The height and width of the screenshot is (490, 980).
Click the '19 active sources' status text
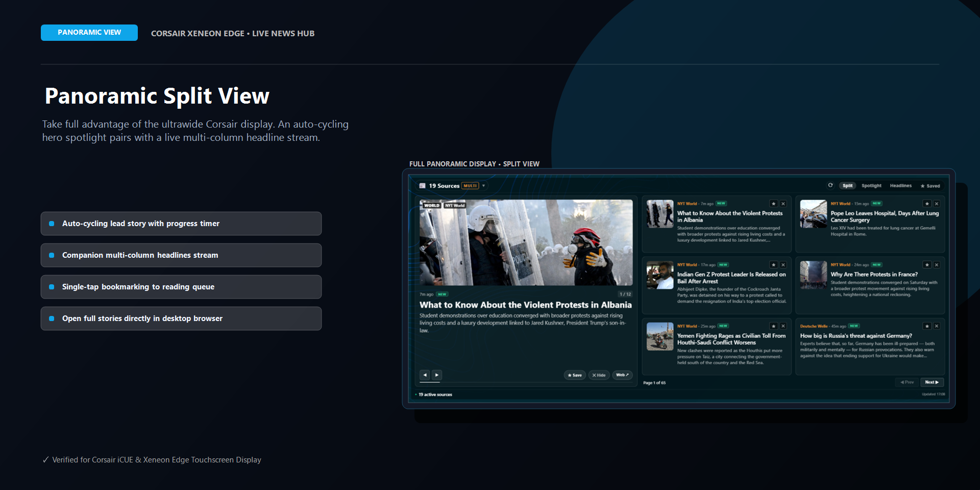(x=435, y=395)
